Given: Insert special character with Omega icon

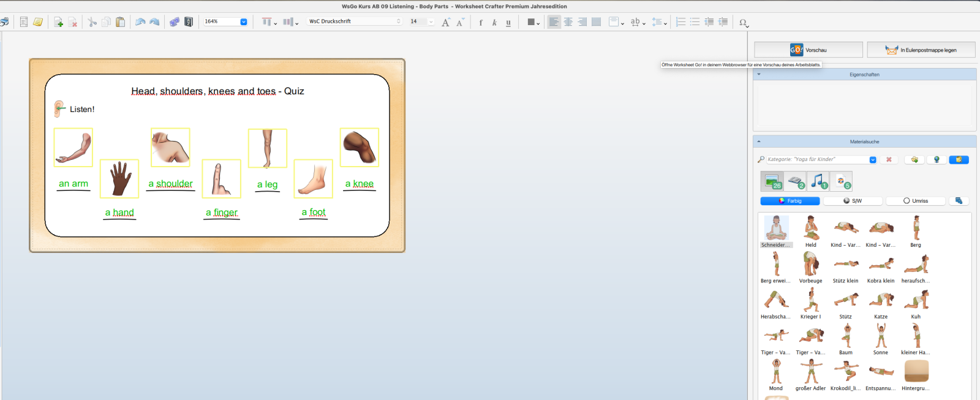Looking at the screenshot, I should pos(743,22).
